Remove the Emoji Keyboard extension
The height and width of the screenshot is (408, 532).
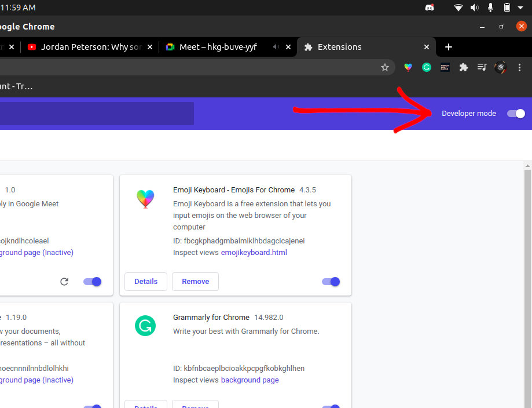(196, 281)
